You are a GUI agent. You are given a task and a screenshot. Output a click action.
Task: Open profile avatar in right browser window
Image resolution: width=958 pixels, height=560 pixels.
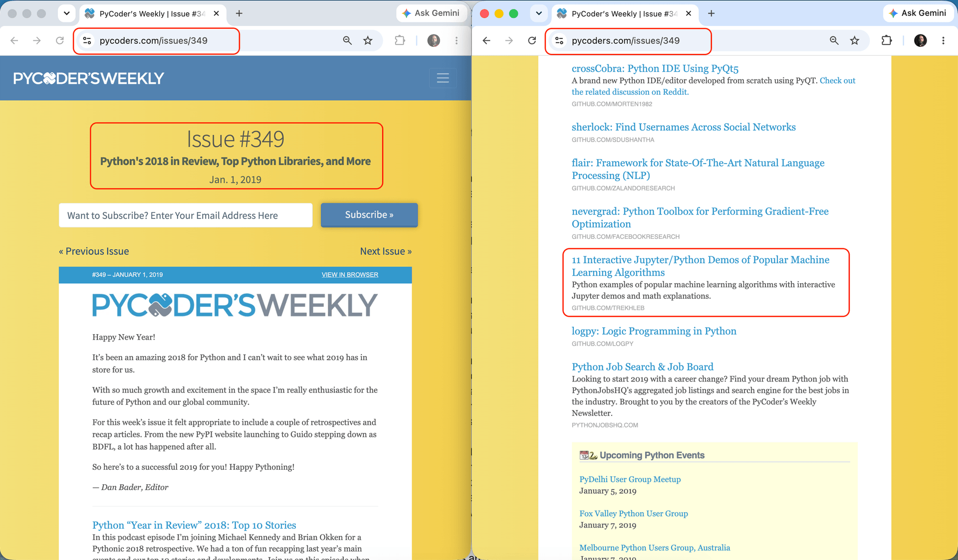pos(921,40)
